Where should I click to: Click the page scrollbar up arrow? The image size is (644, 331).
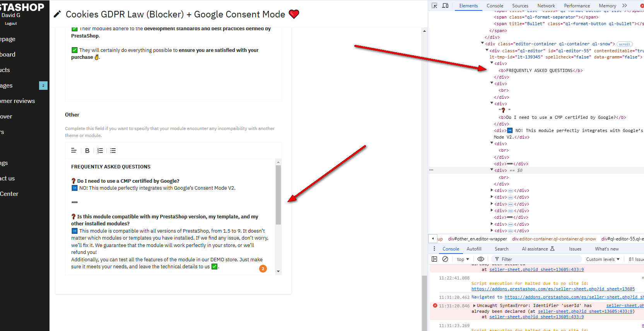pyautogui.click(x=424, y=31)
